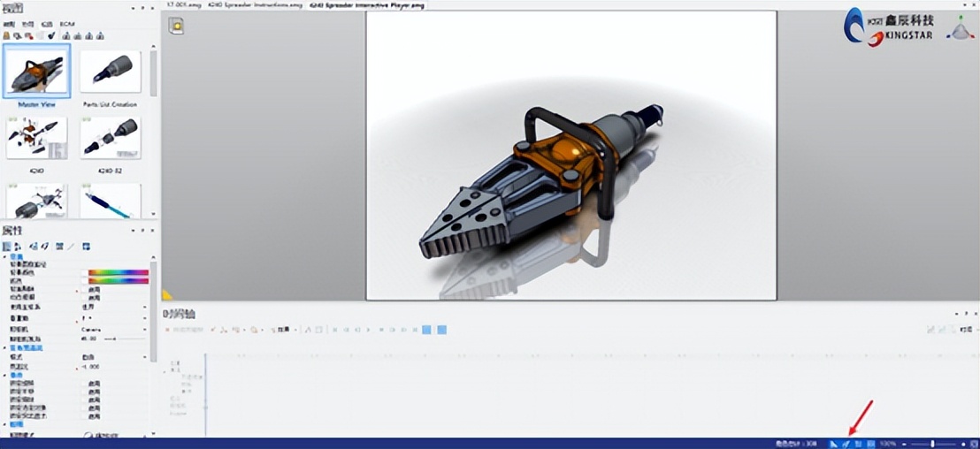Click zoom-out minus in the status bar

(904, 444)
